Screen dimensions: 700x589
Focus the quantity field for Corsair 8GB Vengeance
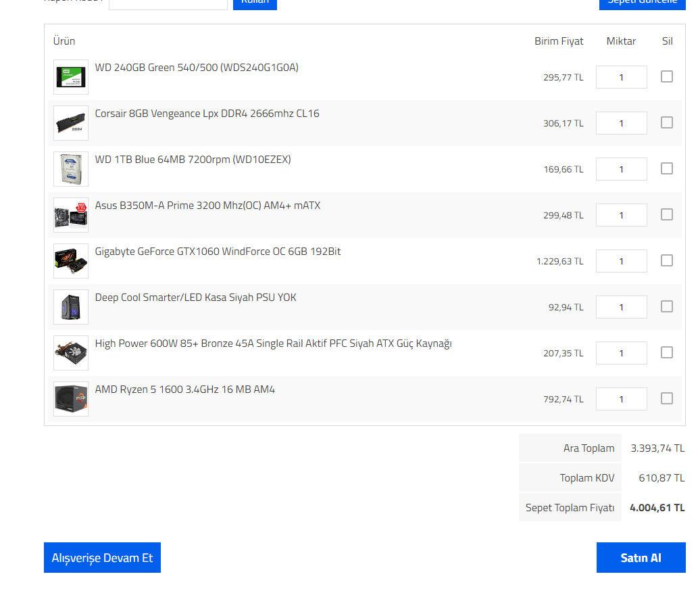(621, 123)
